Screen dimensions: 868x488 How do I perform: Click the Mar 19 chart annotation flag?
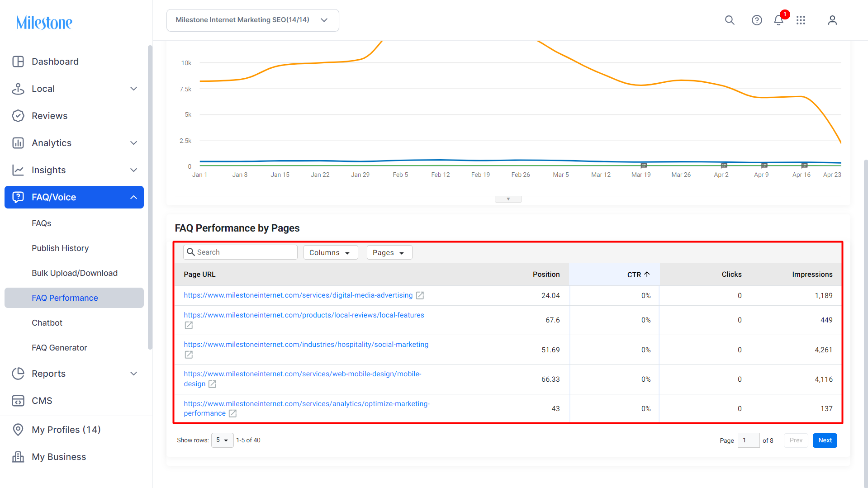[x=644, y=166]
